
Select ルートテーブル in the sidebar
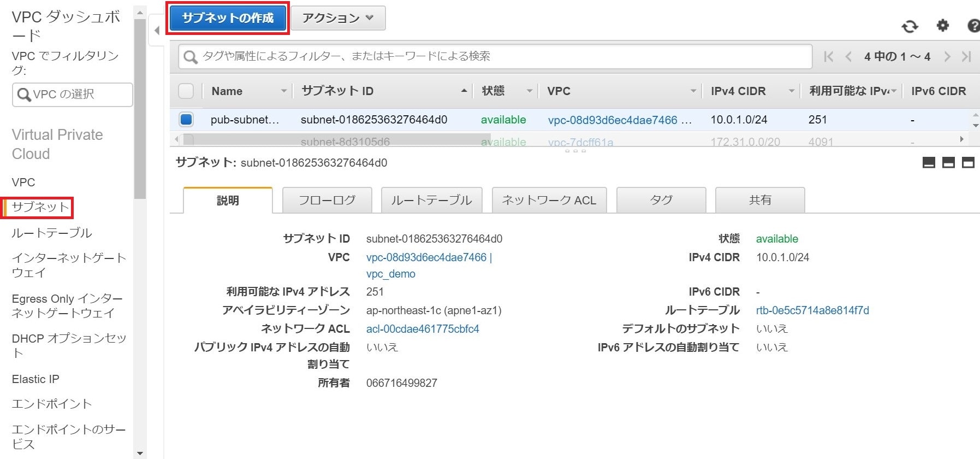click(52, 233)
